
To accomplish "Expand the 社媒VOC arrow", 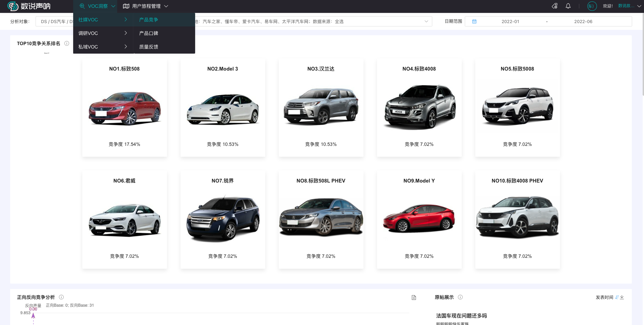I will pos(126,20).
